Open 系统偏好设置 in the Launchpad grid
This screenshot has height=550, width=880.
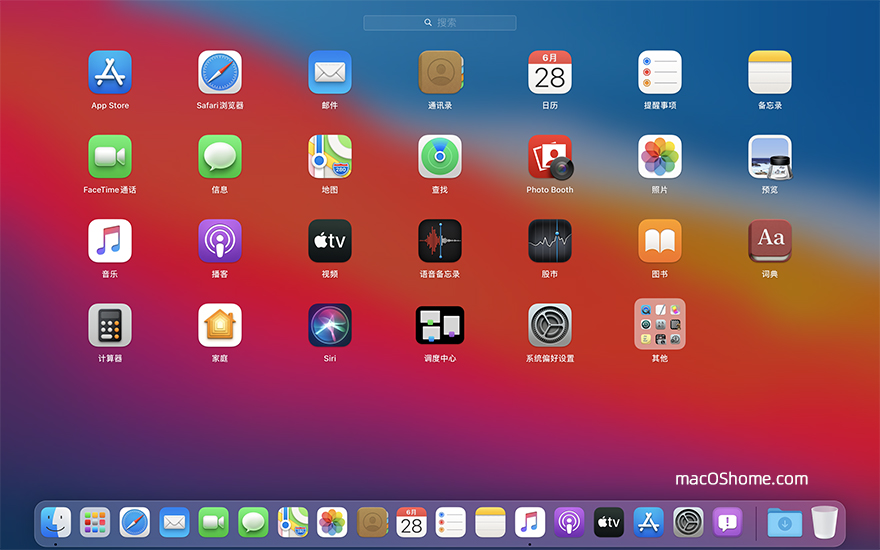tap(550, 325)
